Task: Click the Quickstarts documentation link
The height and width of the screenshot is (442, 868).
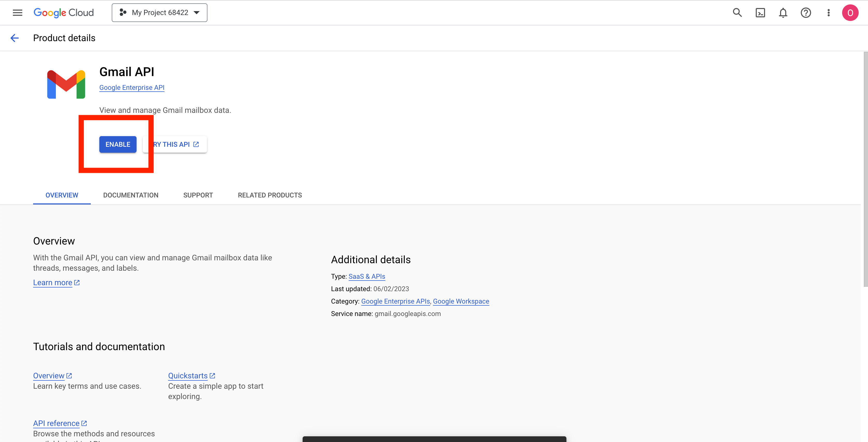Action: pyautogui.click(x=191, y=375)
